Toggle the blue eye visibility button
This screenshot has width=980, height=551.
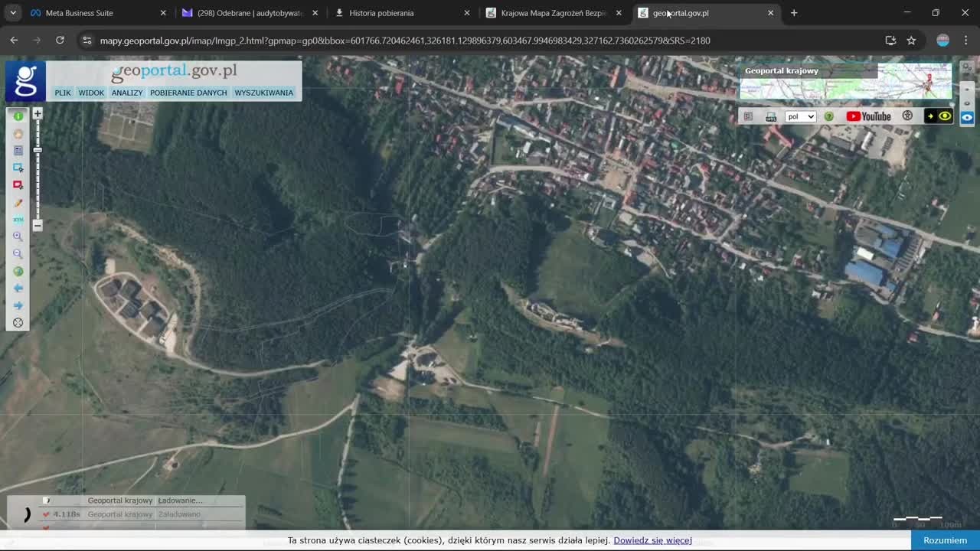tap(967, 118)
